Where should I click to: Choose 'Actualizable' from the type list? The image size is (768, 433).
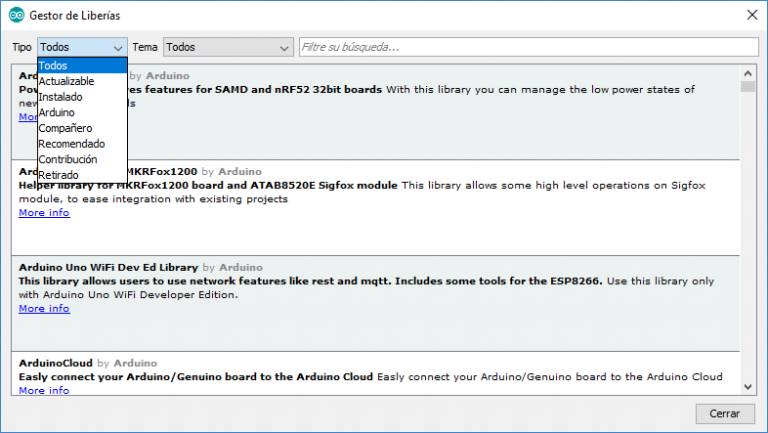67,81
